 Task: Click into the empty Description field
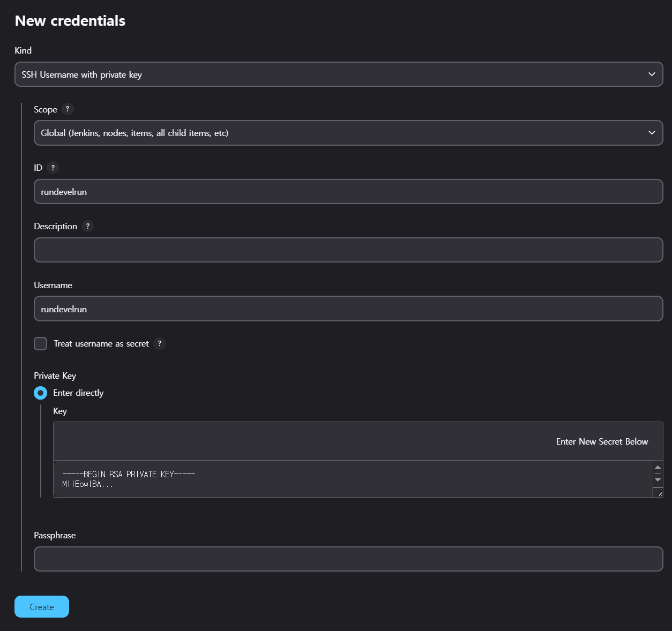[348, 250]
